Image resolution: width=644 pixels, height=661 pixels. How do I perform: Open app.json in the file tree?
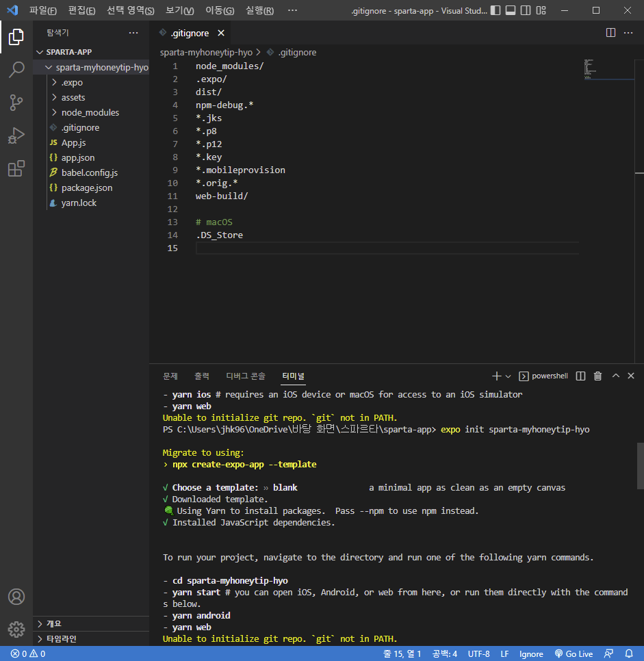click(91, 157)
